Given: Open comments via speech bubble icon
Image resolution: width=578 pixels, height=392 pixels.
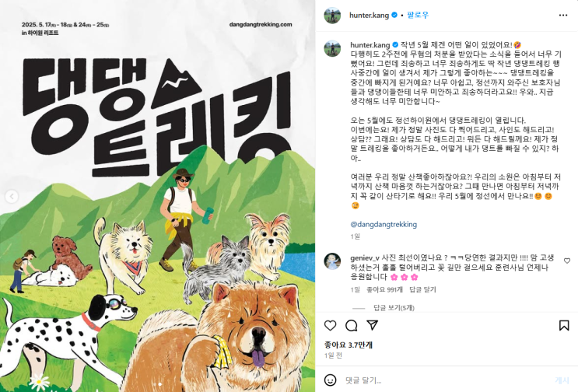Looking at the screenshot, I should pos(352,325).
